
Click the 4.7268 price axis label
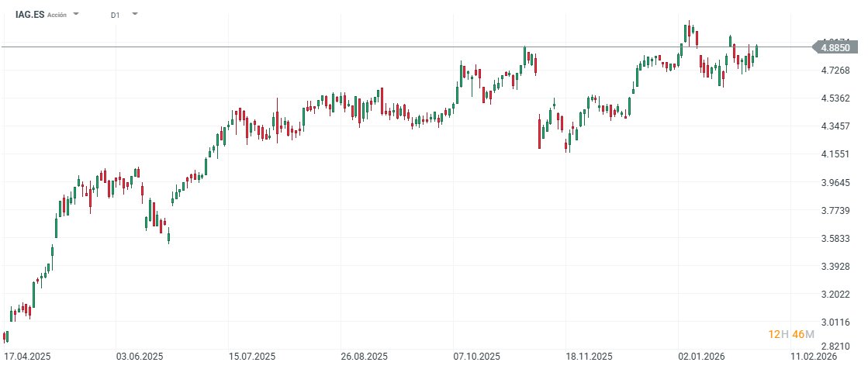(x=835, y=71)
